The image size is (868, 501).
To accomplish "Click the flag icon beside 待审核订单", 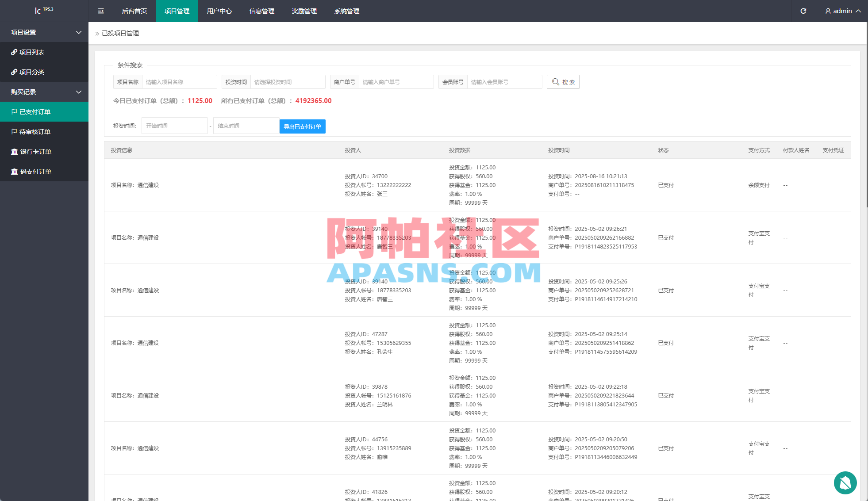I will coord(15,131).
